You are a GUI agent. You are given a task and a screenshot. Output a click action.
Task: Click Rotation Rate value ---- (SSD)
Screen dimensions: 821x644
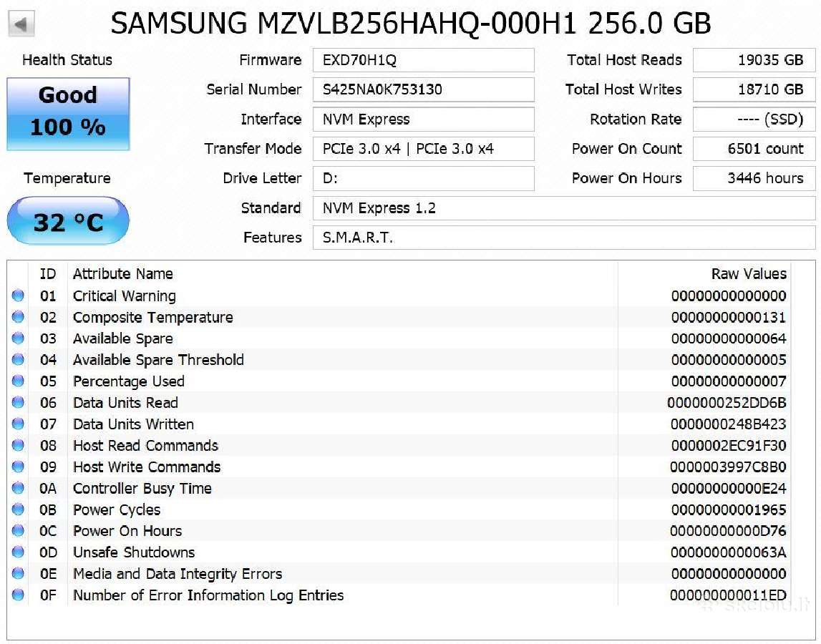pyautogui.click(x=754, y=119)
